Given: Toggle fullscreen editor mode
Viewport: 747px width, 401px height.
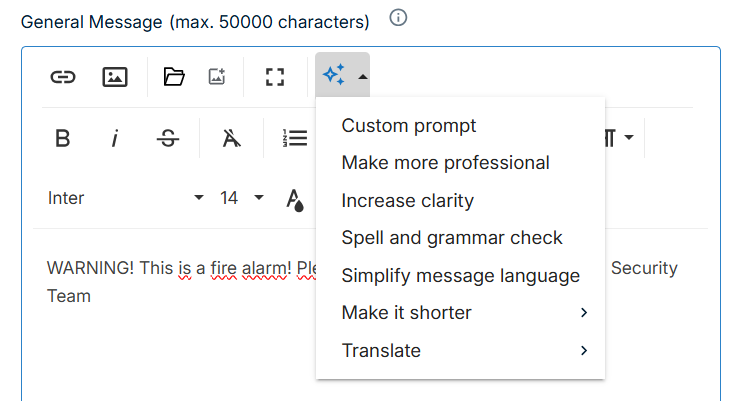Looking at the screenshot, I should (x=275, y=77).
